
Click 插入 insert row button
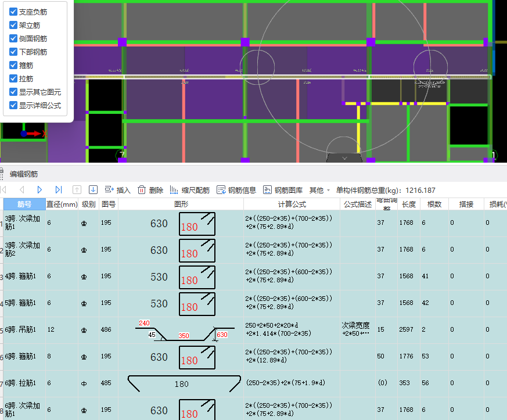118,190
